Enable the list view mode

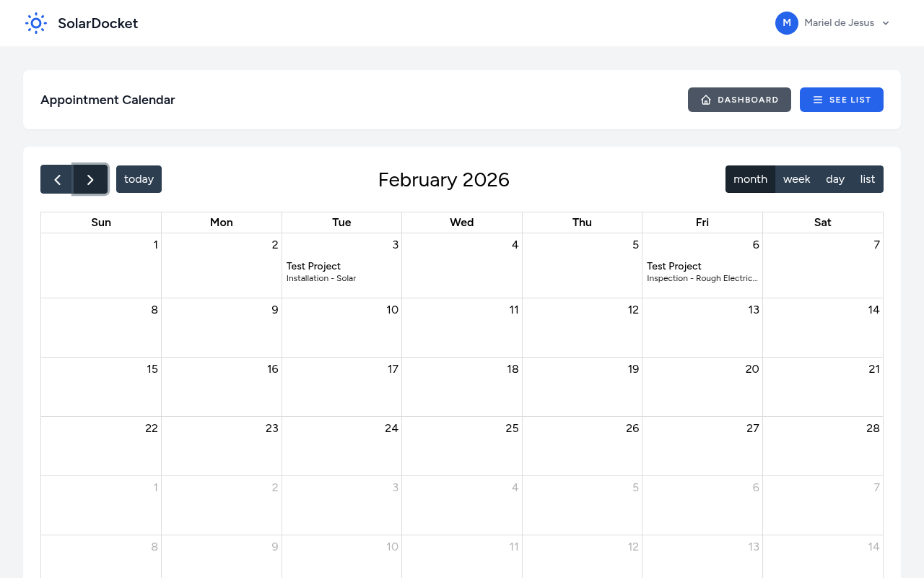(x=867, y=178)
